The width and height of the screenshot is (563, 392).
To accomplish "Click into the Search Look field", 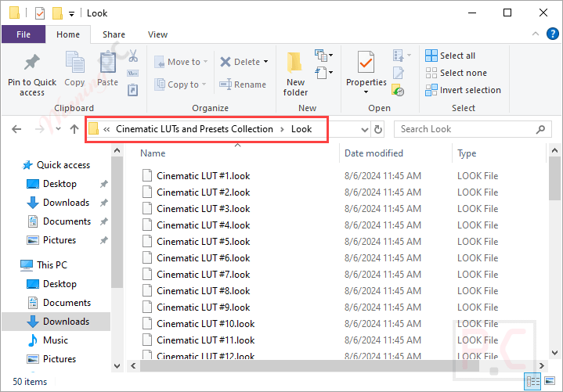I will [472, 129].
